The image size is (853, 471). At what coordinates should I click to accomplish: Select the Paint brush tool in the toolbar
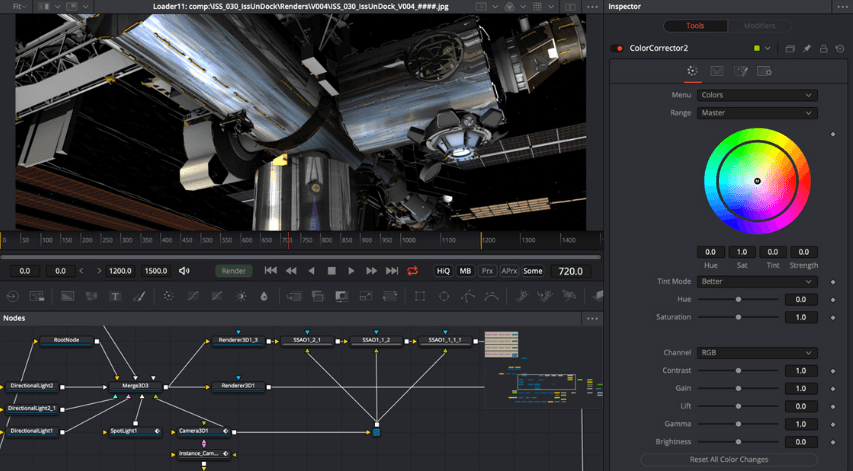139,297
